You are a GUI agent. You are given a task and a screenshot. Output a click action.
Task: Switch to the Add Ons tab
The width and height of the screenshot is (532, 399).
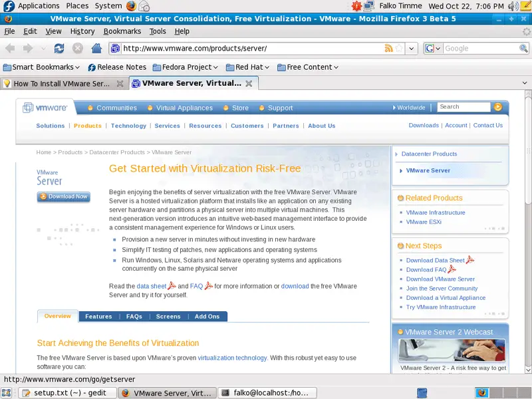207,317
